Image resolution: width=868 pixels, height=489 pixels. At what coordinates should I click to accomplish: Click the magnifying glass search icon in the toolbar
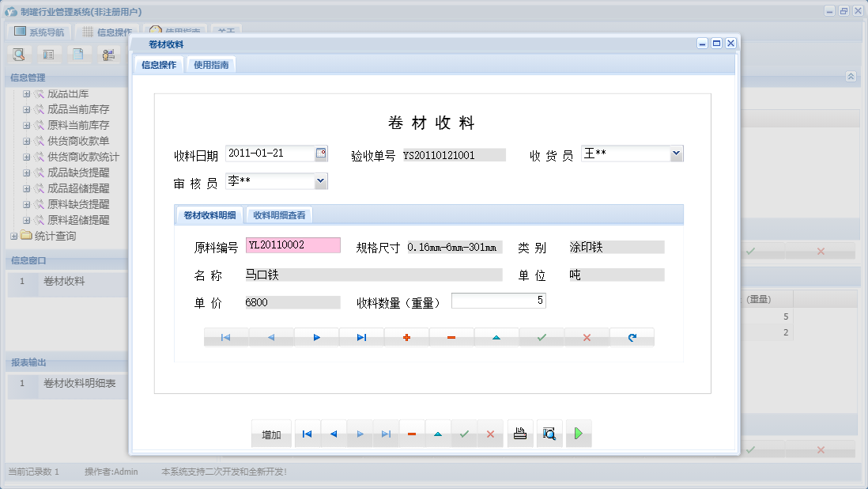[x=18, y=54]
